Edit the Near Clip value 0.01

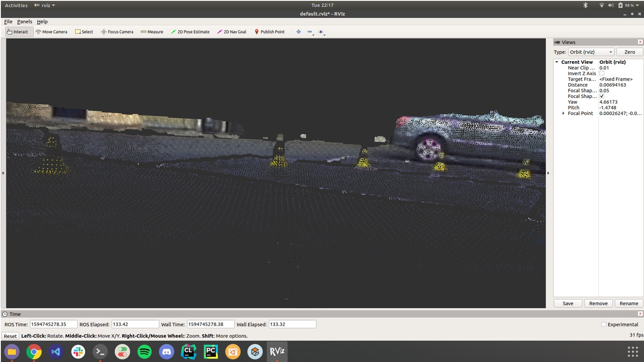[x=604, y=68]
